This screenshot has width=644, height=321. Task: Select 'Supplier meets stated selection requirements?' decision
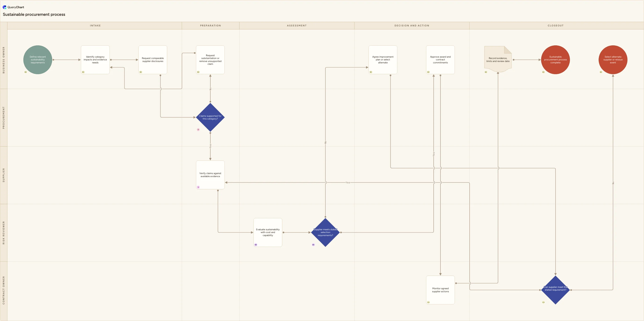click(325, 232)
